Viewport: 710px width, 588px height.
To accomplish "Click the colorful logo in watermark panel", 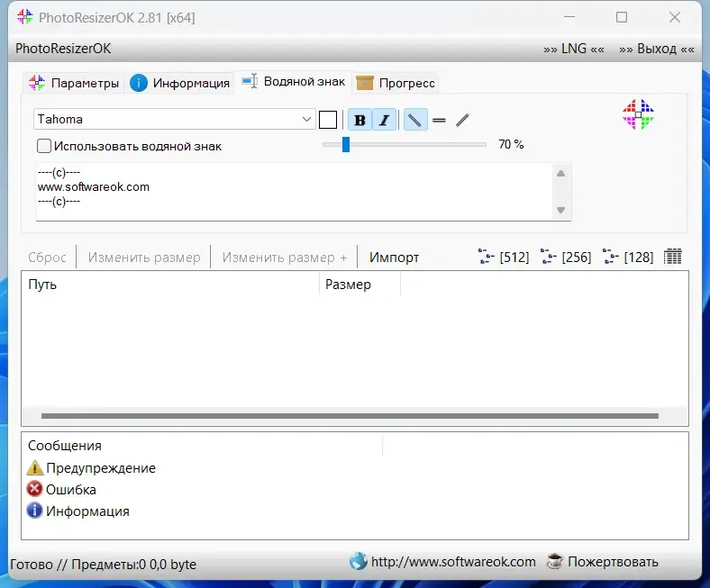I will coord(638,114).
